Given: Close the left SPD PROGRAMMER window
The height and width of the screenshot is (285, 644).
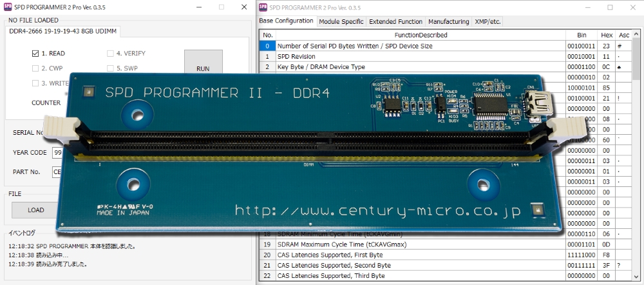Looking at the screenshot, I should point(243,7).
